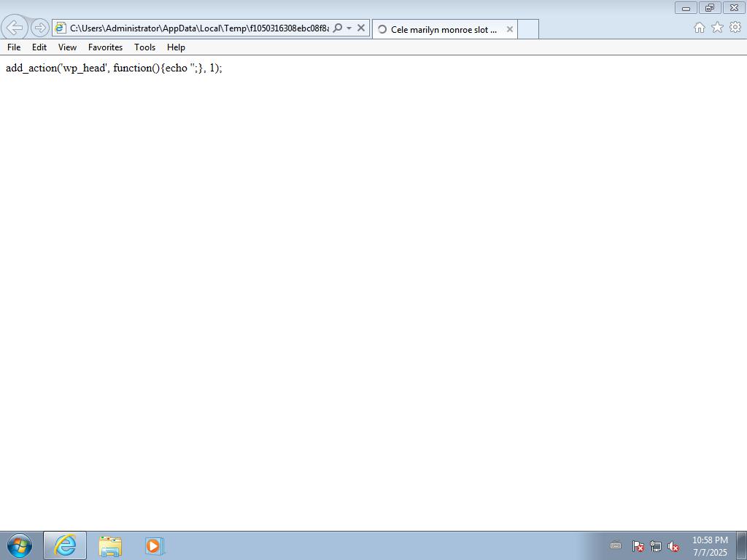The height and width of the screenshot is (560, 747).
Task: Open the View menu
Action: tap(67, 47)
